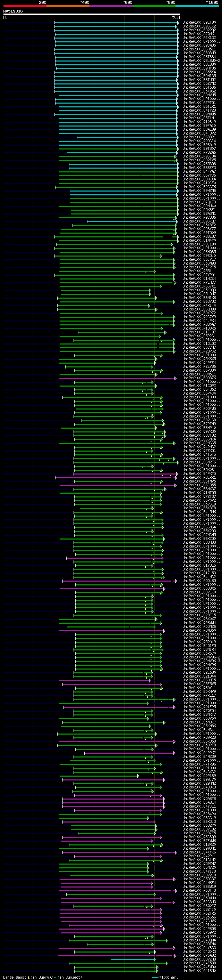Select the UniRef100_B9HZN6 entry
Screen dimensions: 222x980
[x=199, y=191]
